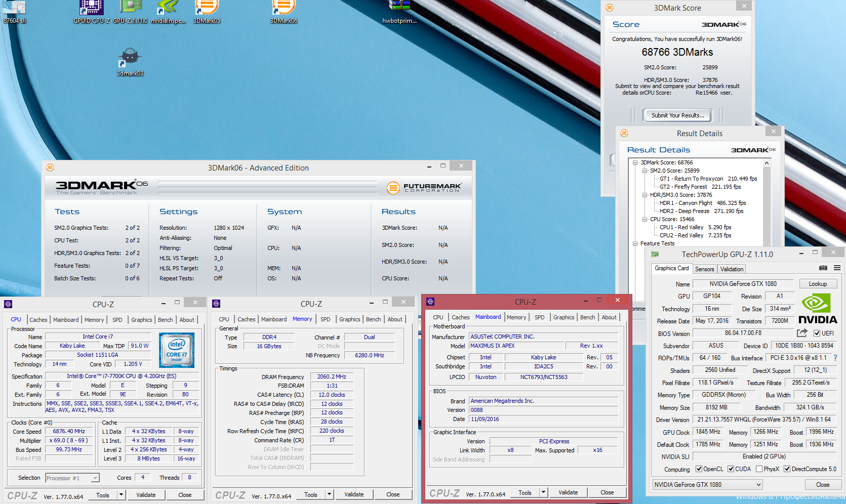Click the GPU-Z Name field NVIDIA GeForce GTX 1080

click(743, 284)
